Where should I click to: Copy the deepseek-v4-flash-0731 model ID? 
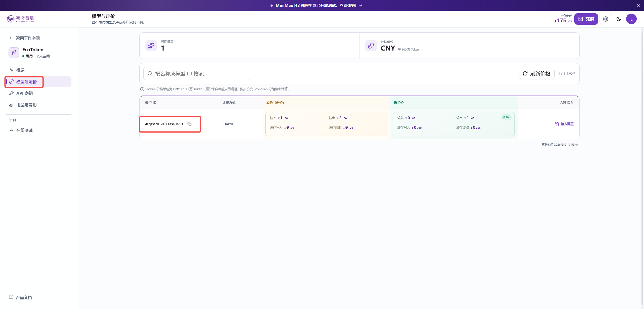[189, 124]
